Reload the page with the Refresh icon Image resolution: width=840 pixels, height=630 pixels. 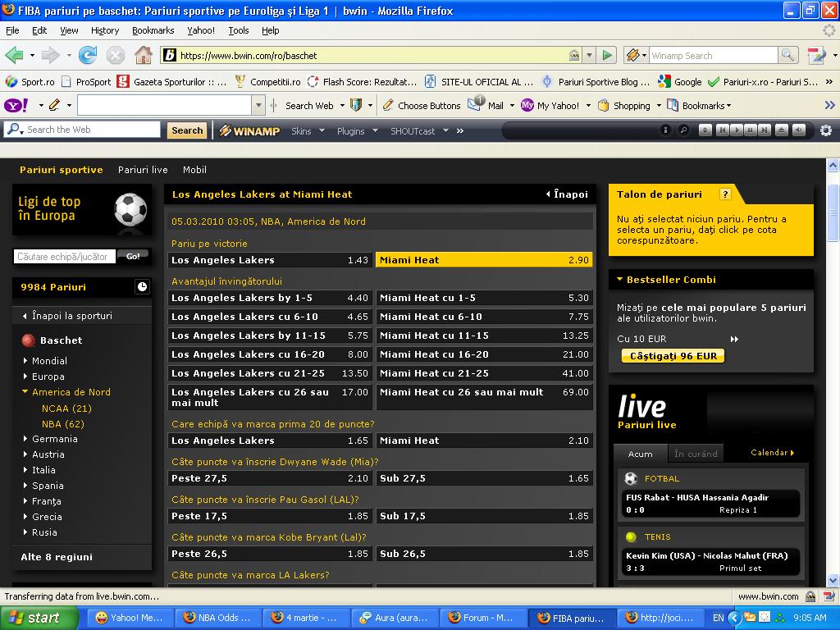[x=87, y=55]
